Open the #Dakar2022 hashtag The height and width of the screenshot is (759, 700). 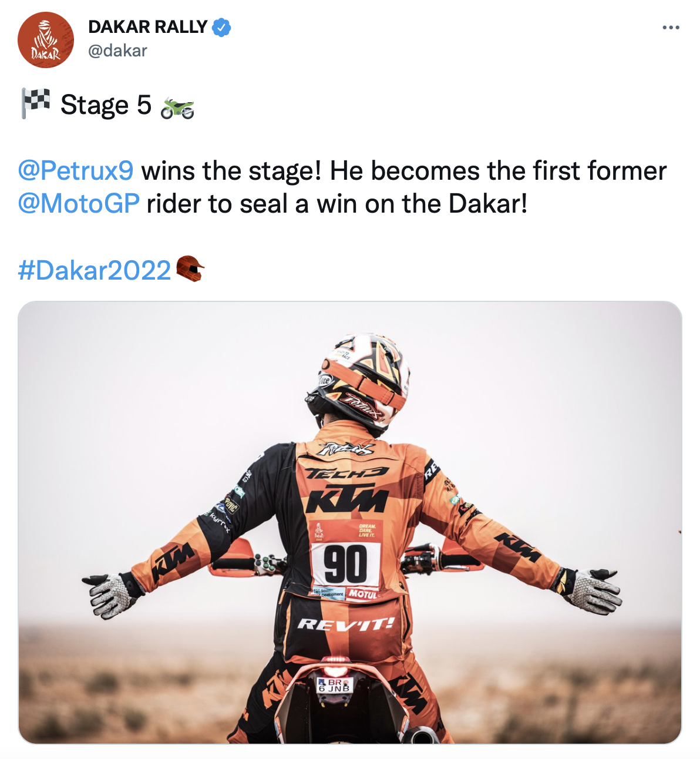point(95,270)
